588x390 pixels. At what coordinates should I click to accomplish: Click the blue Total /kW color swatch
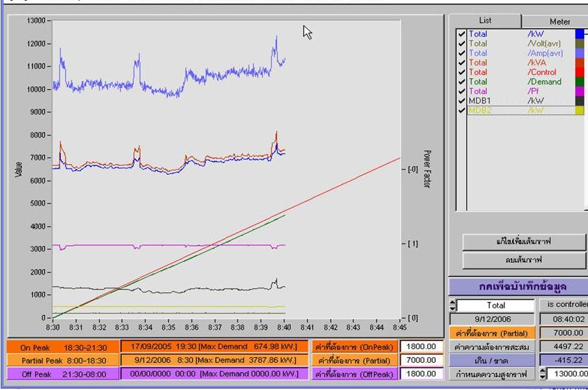(x=580, y=34)
